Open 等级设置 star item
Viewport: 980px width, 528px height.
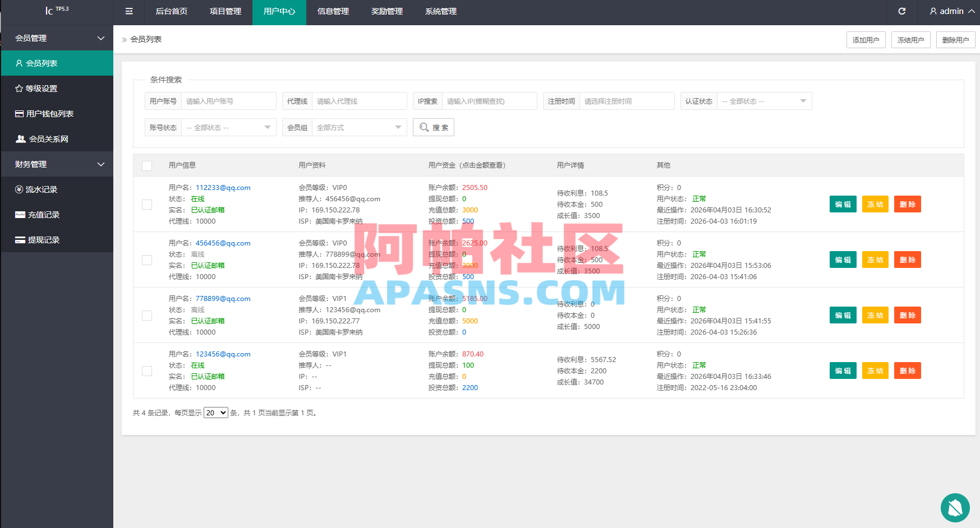(57, 89)
